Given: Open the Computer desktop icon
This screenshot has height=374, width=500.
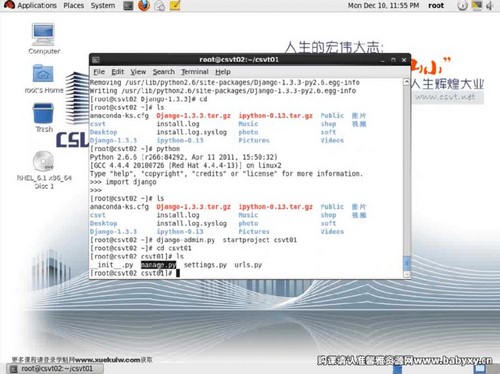Looking at the screenshot, I should (44, 38).
